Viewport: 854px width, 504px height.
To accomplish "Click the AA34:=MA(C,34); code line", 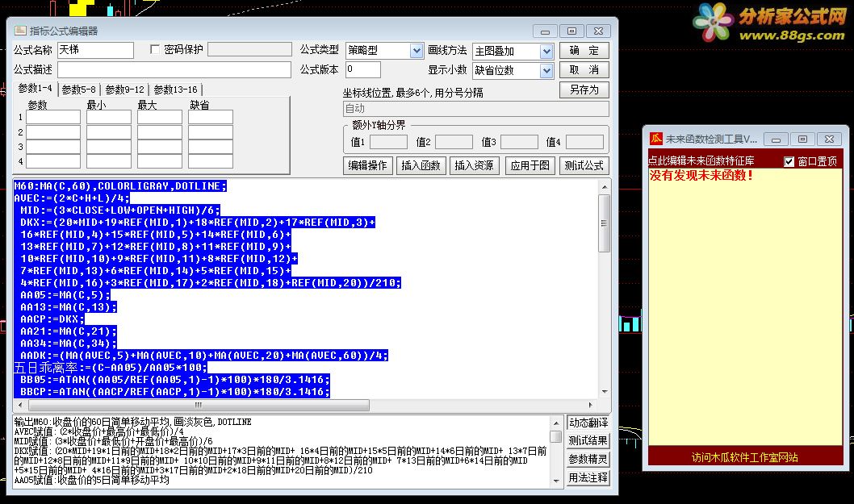I will click(68, 343).
